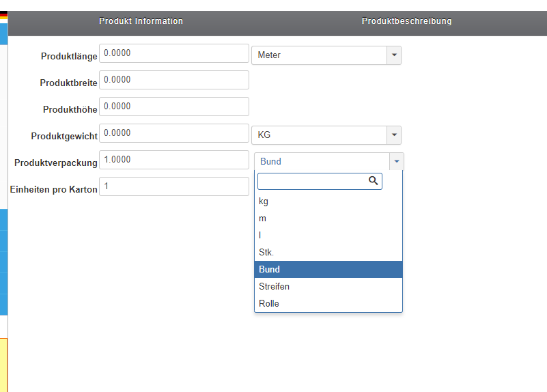Focus the Produktgewicht input field
Image resolution: width=547 pixels, height=392 pixels.
[x=173, y=133]
